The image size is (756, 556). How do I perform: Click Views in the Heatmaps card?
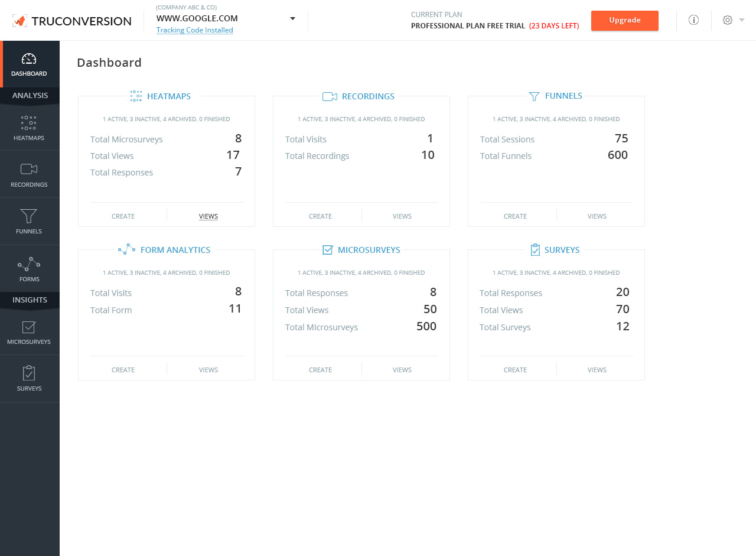tap(208, 216)
